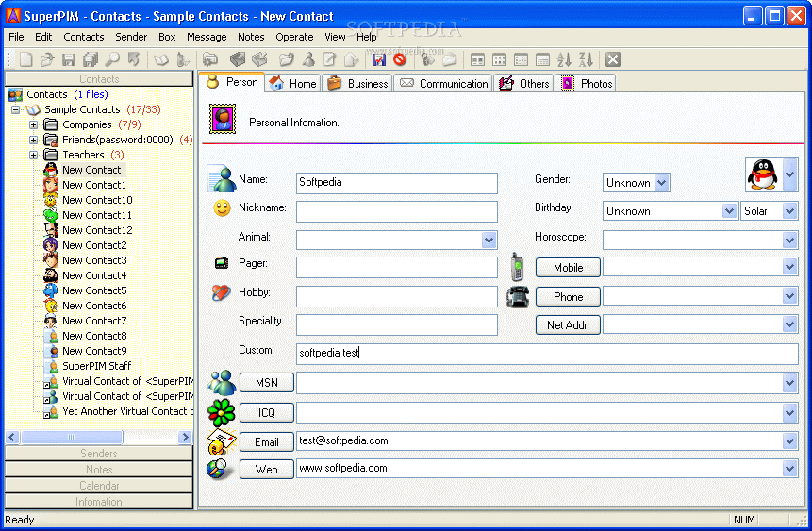The width and height of the screenshot is (812, 531).
Task: Select New Contact5 in the tree
Action: [94, 290]
